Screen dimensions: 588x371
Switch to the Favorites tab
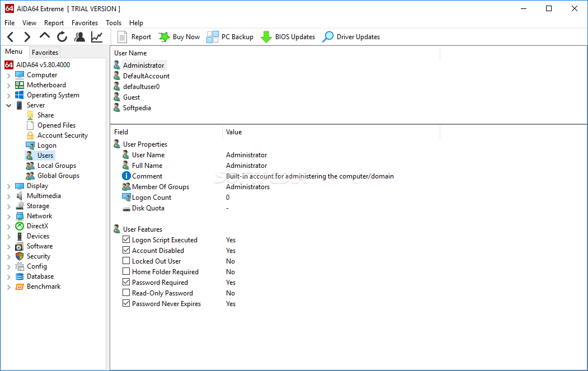(x=45, y=53)
